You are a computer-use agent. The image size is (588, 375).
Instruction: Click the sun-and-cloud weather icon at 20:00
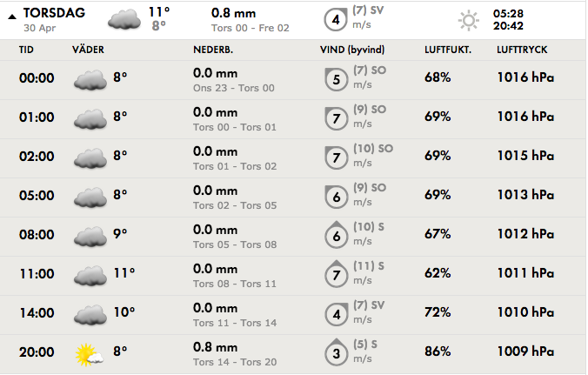[90, 354]
